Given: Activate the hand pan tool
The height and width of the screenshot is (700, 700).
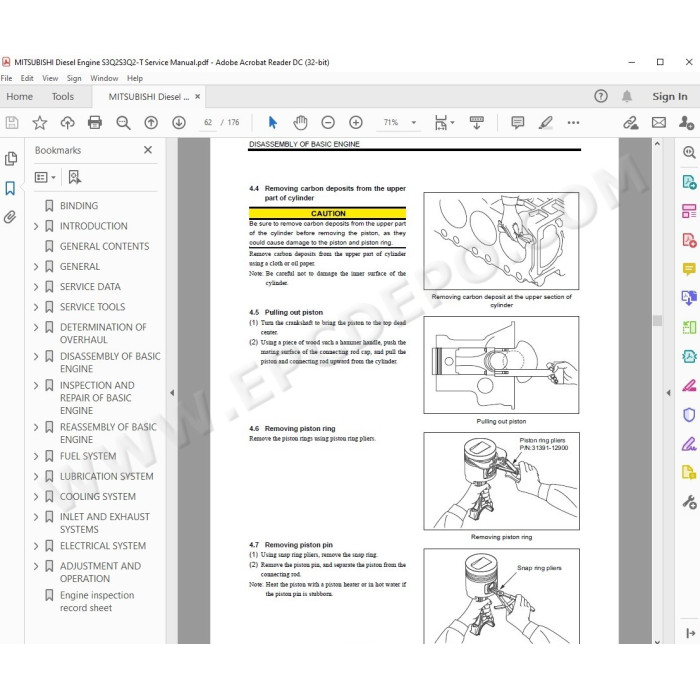Looking at the screenshot, I should coord(300,122).
